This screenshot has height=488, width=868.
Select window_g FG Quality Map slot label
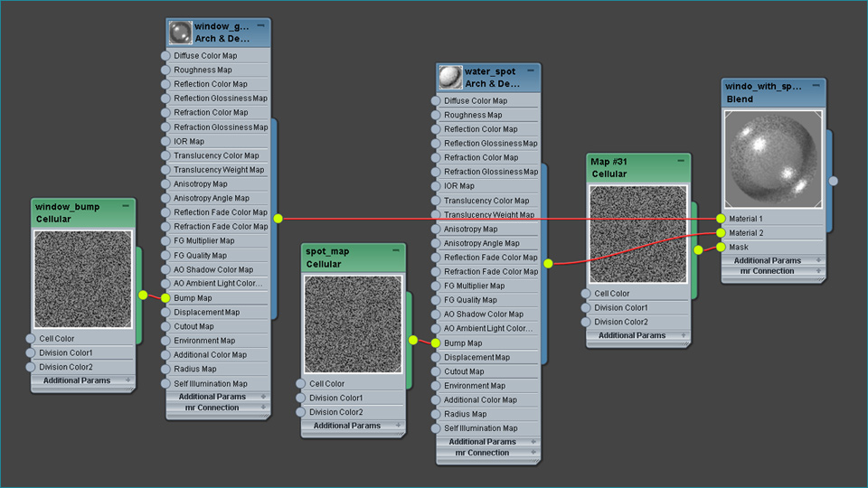tap(200, 255)
